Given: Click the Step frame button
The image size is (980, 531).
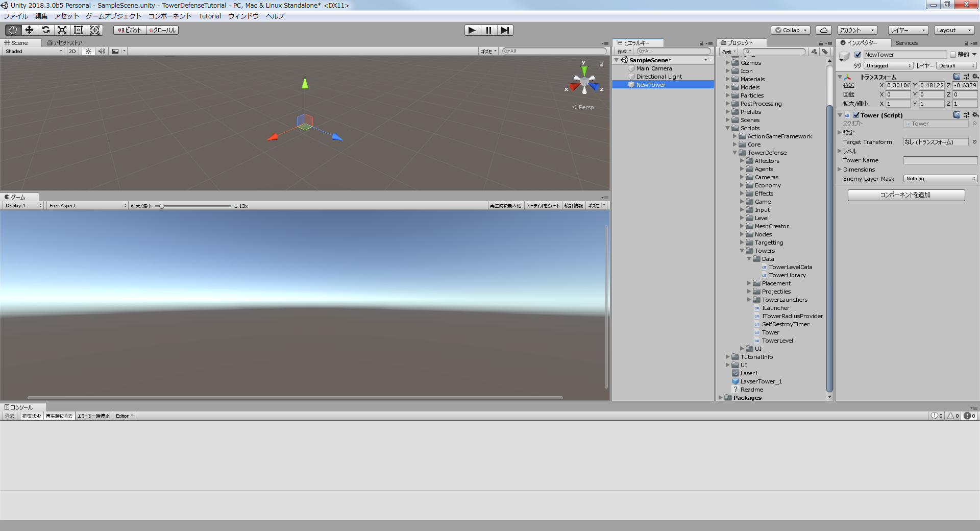Looking at the screenshot, I should (x=505, y=30).
